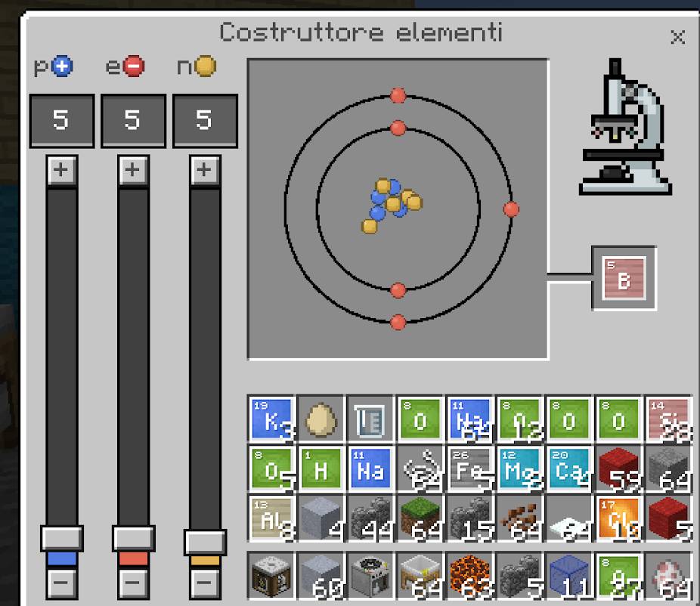Select the Potassium (K) element in inventory

(x=271, y=419)
